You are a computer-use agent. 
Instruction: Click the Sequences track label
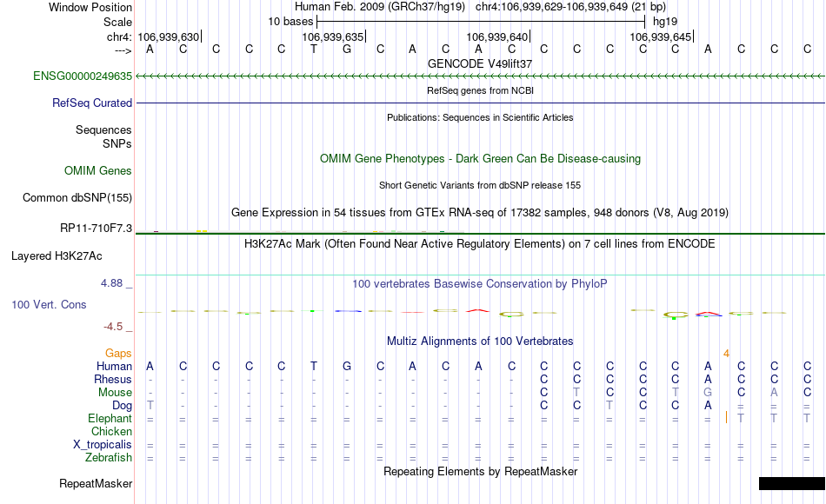pos(103,129)
